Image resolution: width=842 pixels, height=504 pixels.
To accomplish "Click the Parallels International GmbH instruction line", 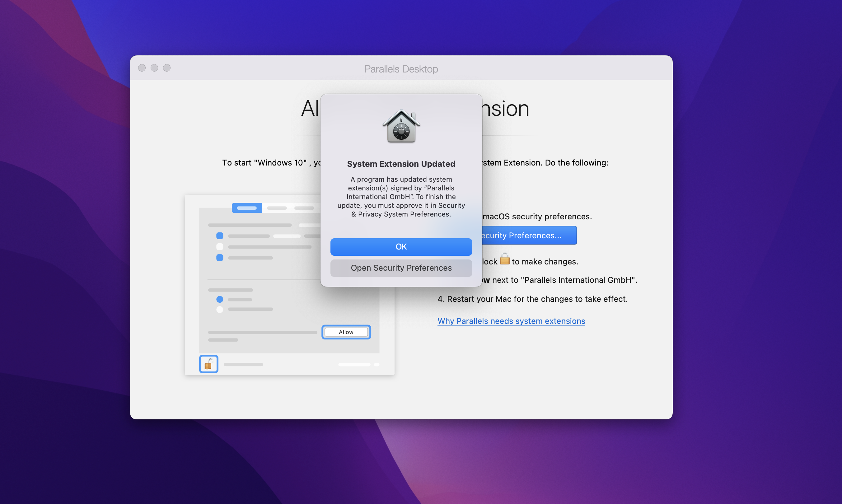I will click(560, 280).
